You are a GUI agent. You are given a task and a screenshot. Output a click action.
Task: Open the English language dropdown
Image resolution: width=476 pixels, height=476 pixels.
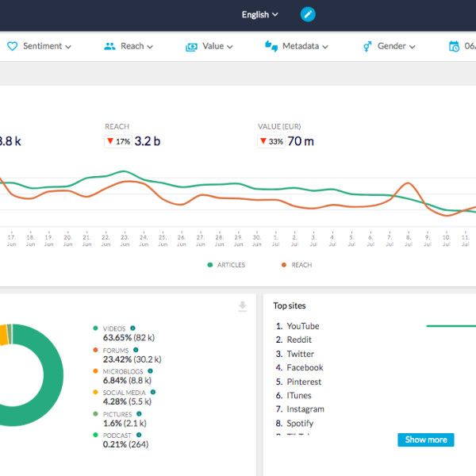[260, 14]
